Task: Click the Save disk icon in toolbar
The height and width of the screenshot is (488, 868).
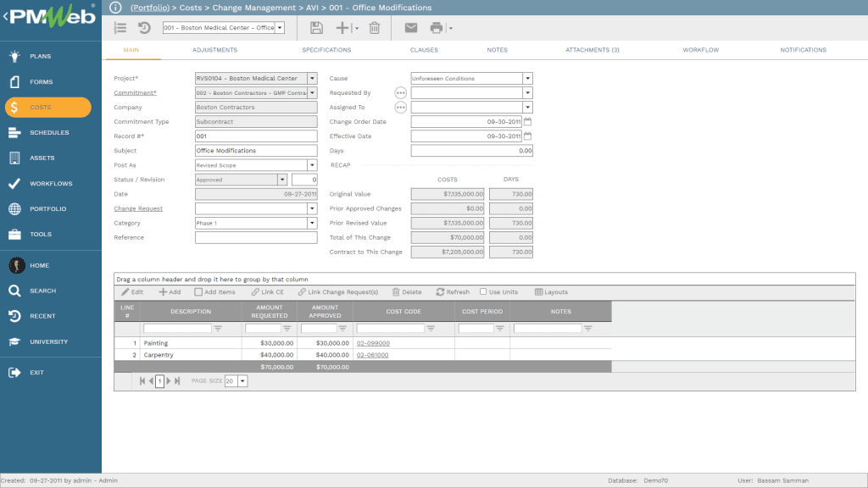Action: (316, 28)
